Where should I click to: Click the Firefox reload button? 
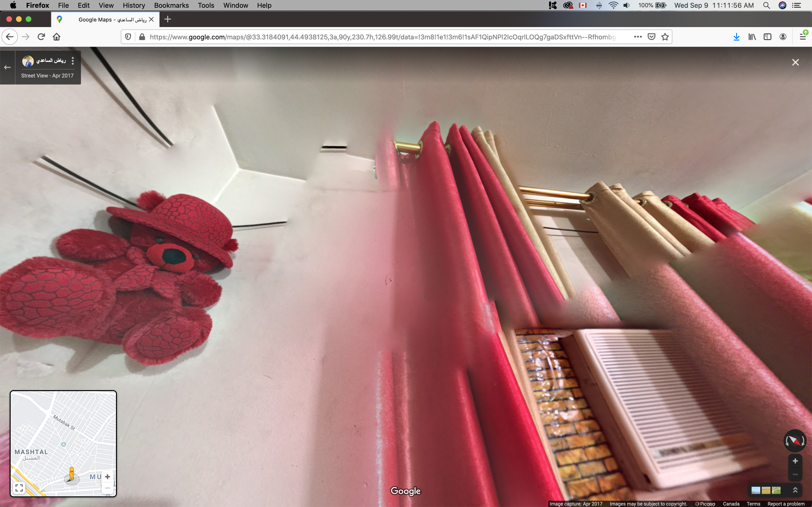[x=41, y=36]
